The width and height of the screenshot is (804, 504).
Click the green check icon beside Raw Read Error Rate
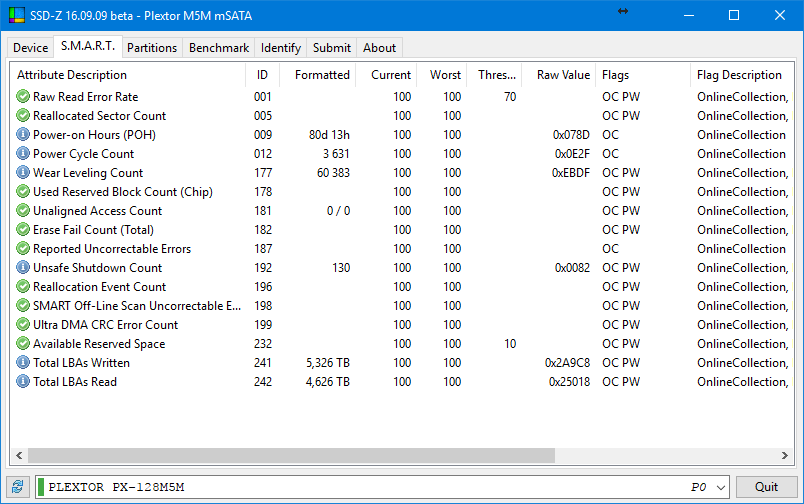coord(23,97)
